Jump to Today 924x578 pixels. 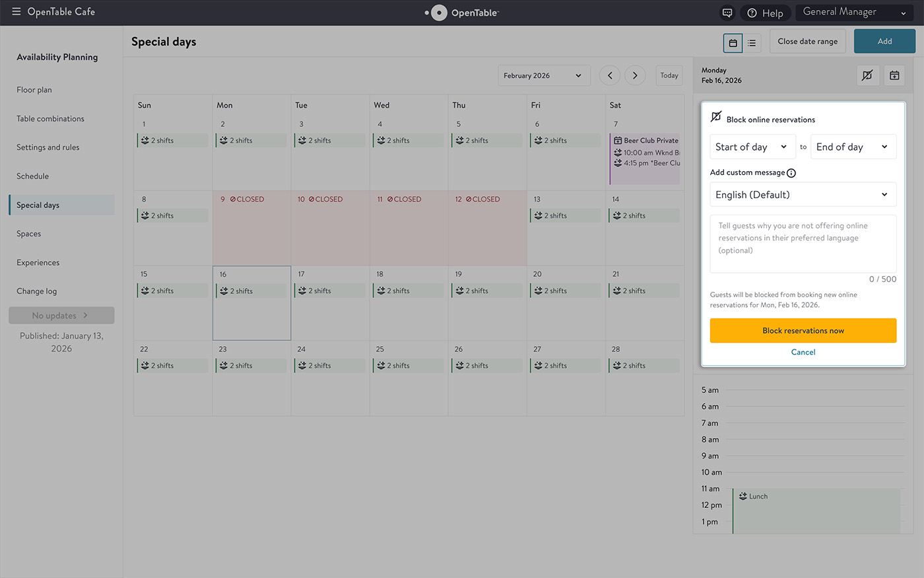669,75
